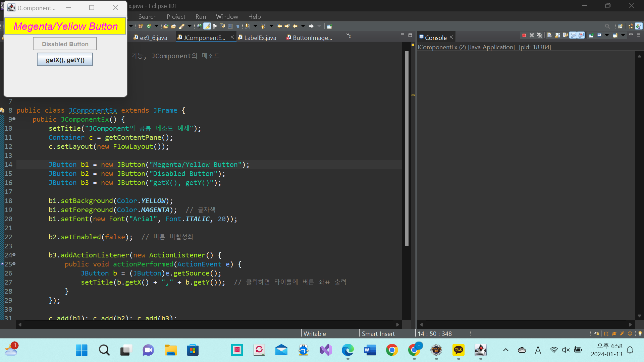Toggle Scroll Lock in Console toolbar
The height and width of the screenshot is (362, 644).
point(557,35)
